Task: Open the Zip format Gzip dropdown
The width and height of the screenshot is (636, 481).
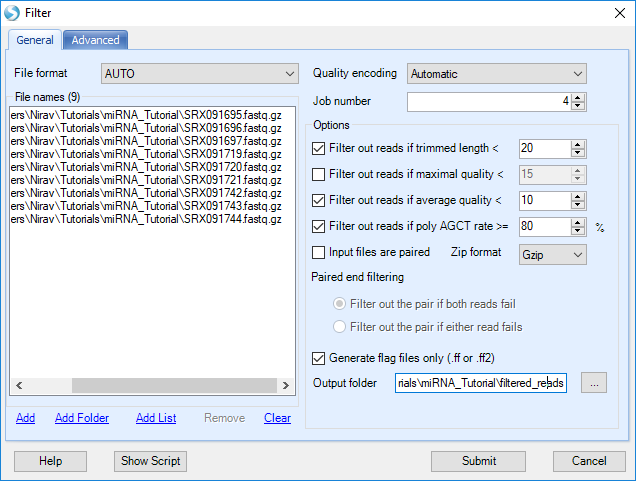Action: point(552,255)
